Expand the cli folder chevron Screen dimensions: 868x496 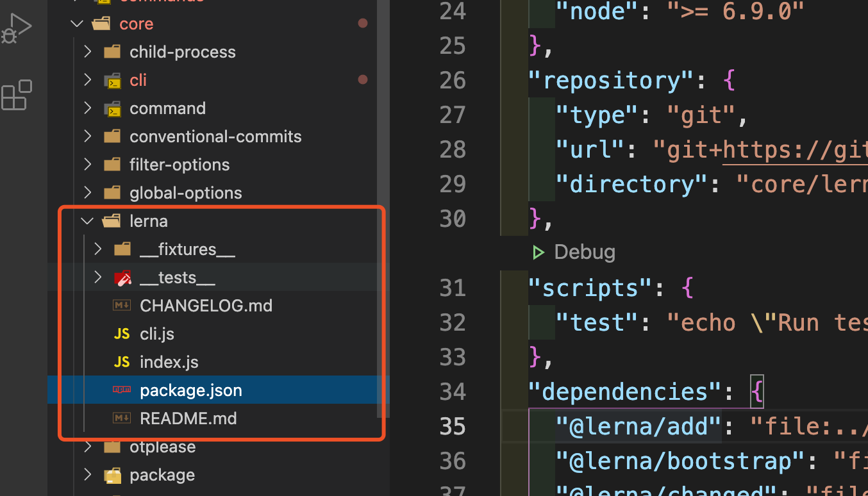click(88, 80)
